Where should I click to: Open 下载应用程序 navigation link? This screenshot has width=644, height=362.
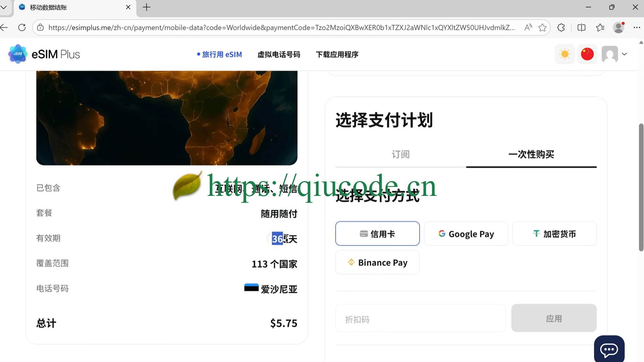point(337,54)
